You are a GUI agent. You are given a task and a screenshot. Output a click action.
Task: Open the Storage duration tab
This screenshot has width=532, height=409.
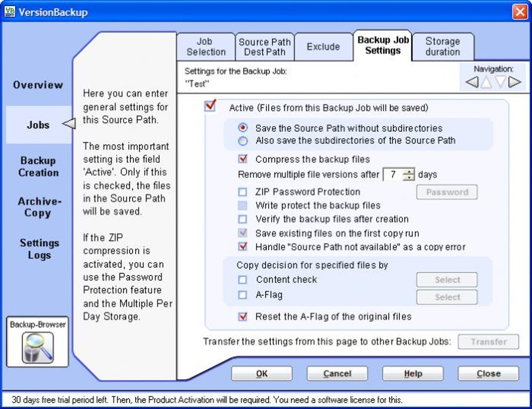[443, 46]
